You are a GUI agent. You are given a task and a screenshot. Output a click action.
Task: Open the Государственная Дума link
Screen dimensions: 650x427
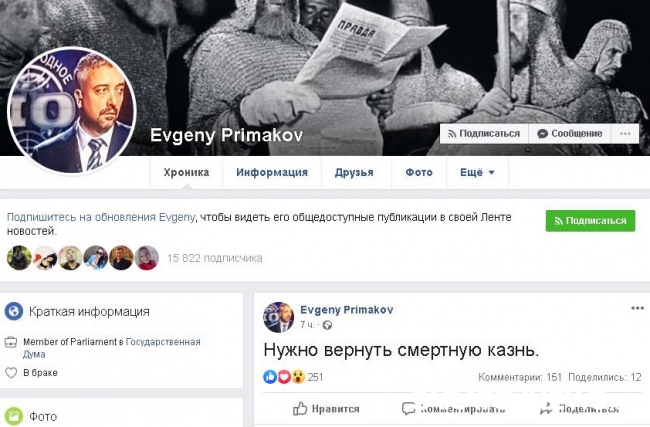point(112,348)
